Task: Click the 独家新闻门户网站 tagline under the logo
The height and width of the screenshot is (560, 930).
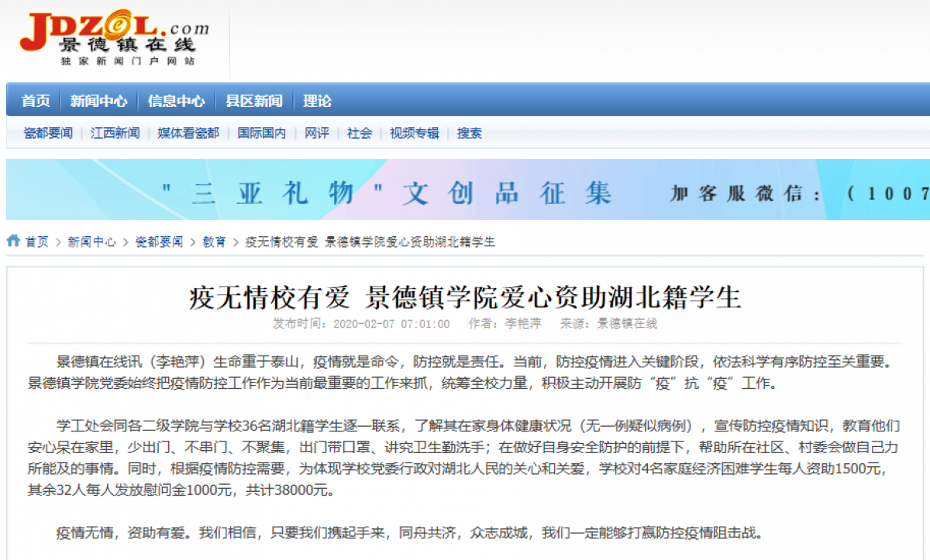Action: pyautogui.click(x=128, y=60)
